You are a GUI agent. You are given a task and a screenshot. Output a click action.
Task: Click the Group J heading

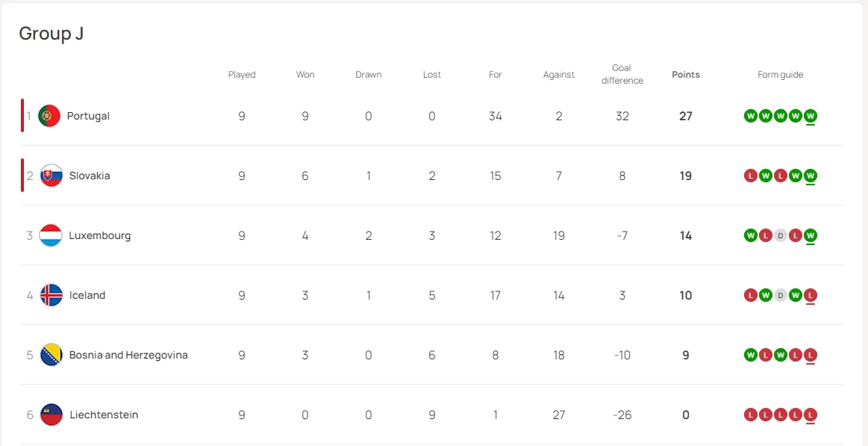(51, 34)
